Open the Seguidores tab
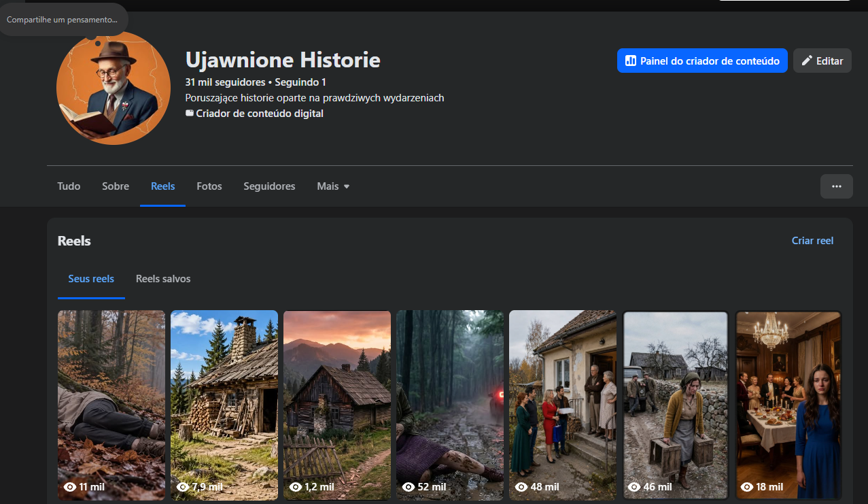Image resolution: width=868 pixels, height=504 pixels. (269, 186)
